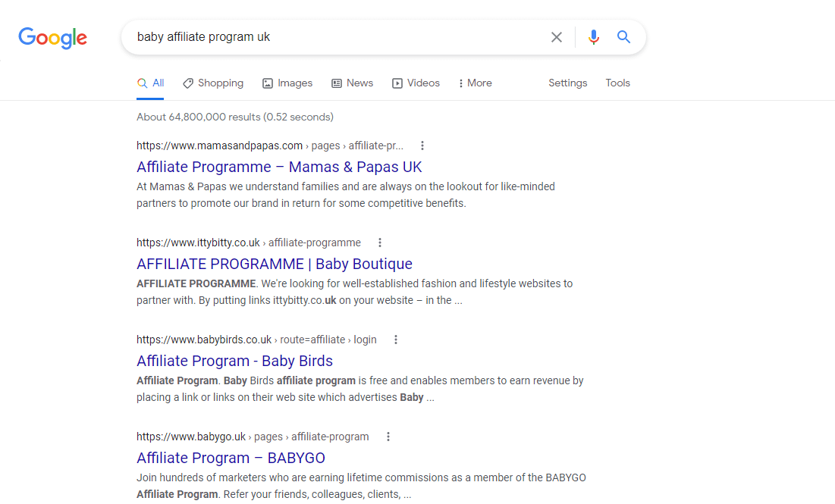Image resolution: width=835 pixels, height=504 pixels.
Task: Click the magnifying glass search icon
Action: click(x=623, y=36)
